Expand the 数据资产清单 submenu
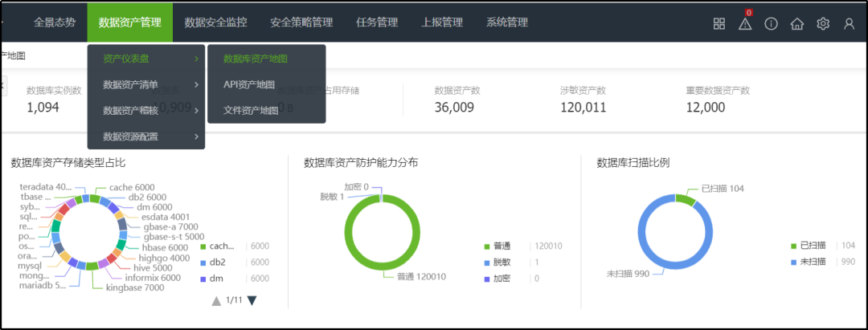 pos(146,84)
